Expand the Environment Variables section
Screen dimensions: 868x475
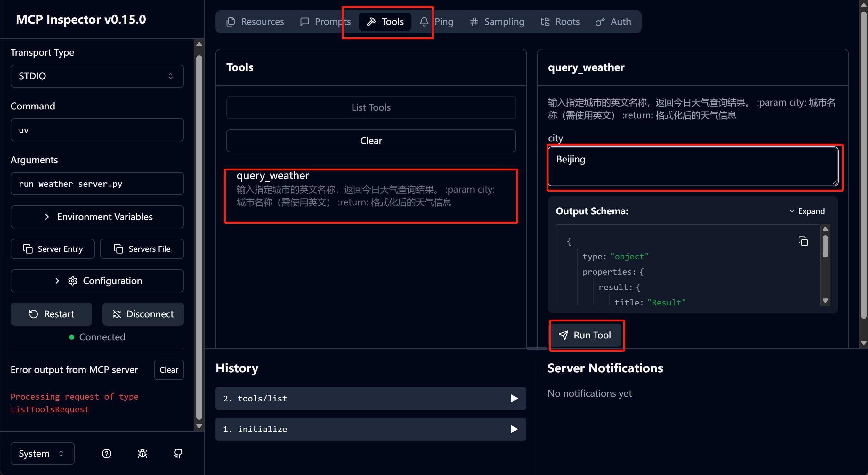pos(97,217)
